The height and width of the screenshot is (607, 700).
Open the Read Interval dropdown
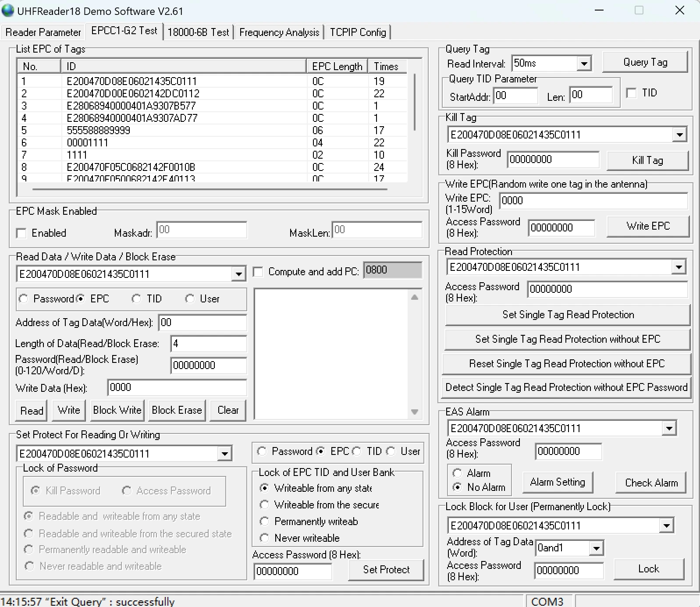pyautogui.click(x=583, y=64)
